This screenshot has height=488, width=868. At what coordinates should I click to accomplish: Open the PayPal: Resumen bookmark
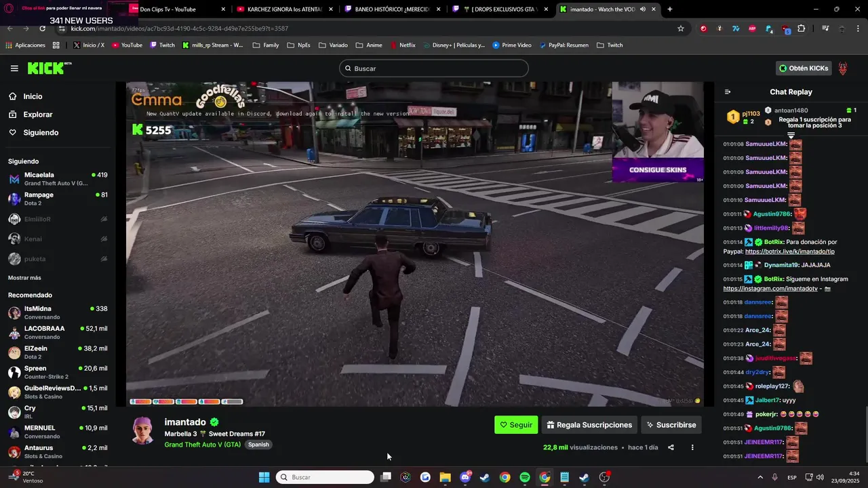click(x=564, y=45)
